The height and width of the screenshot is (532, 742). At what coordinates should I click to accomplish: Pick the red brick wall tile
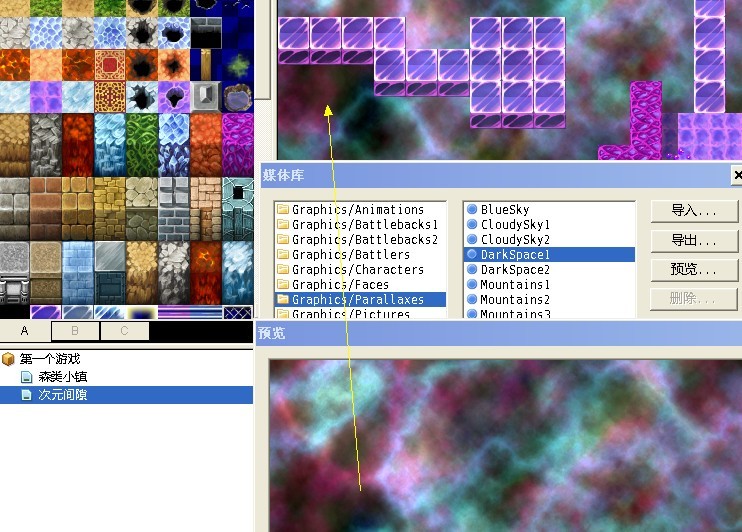click(46, 209)
